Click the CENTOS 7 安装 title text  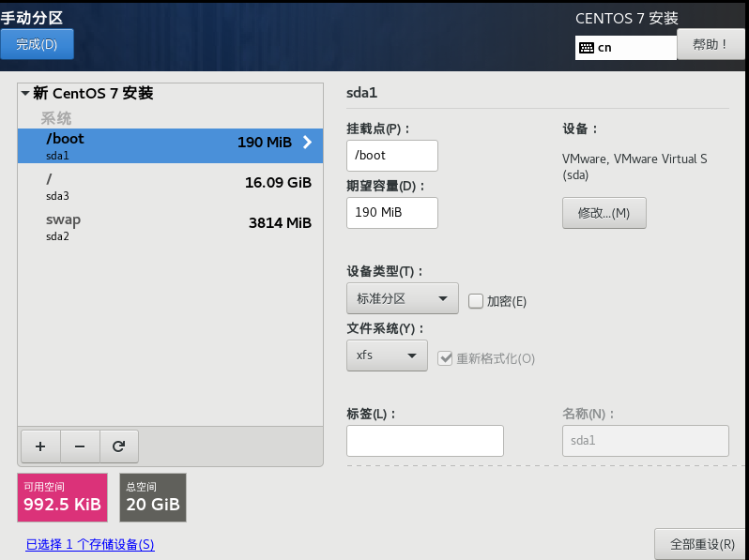(x=627, y=19)
